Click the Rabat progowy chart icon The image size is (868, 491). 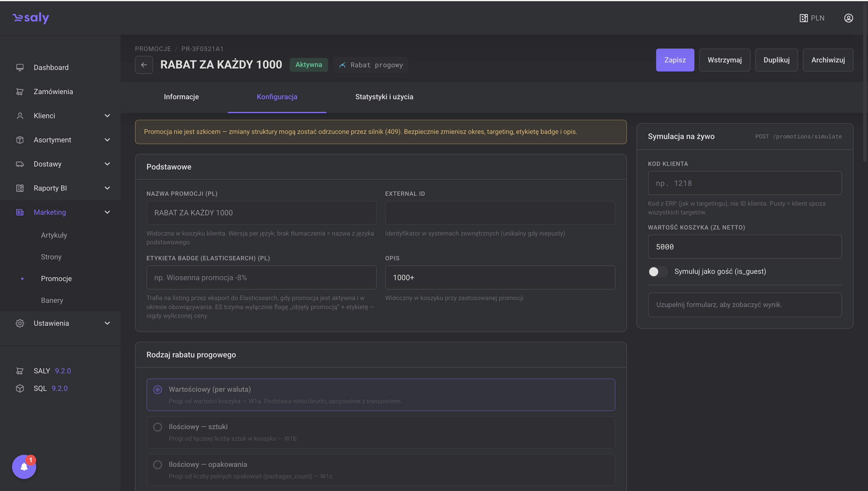[x=342, y=65]
